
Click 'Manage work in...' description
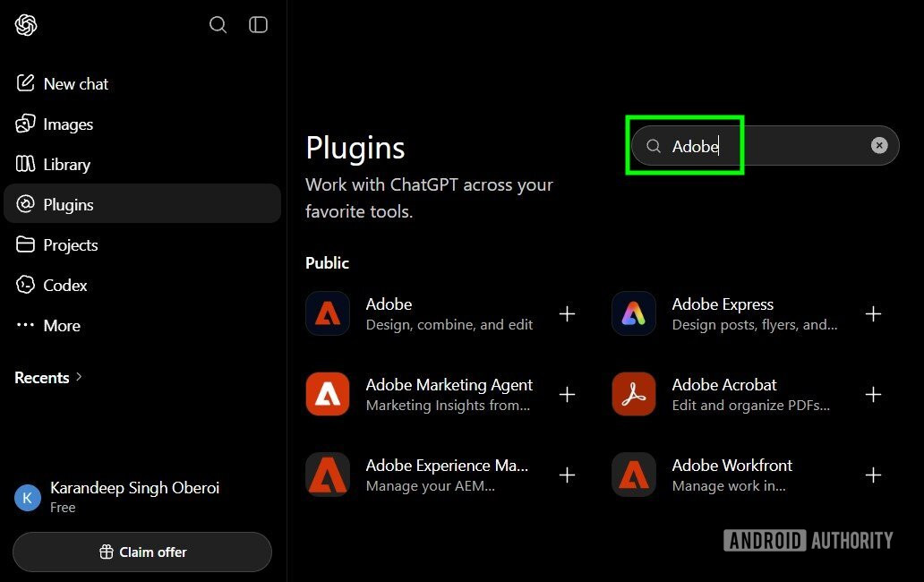(729, 486)
